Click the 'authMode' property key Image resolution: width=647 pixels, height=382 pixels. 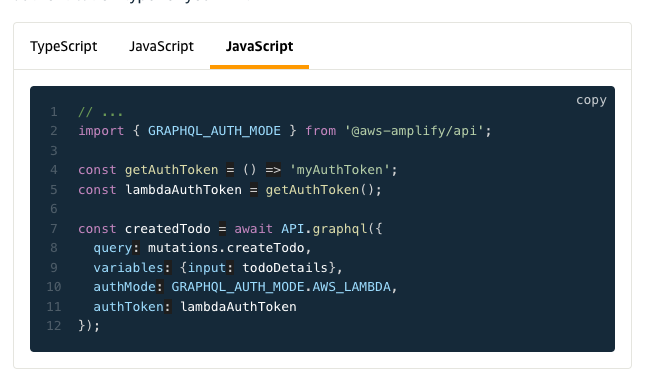coord(125,287)
